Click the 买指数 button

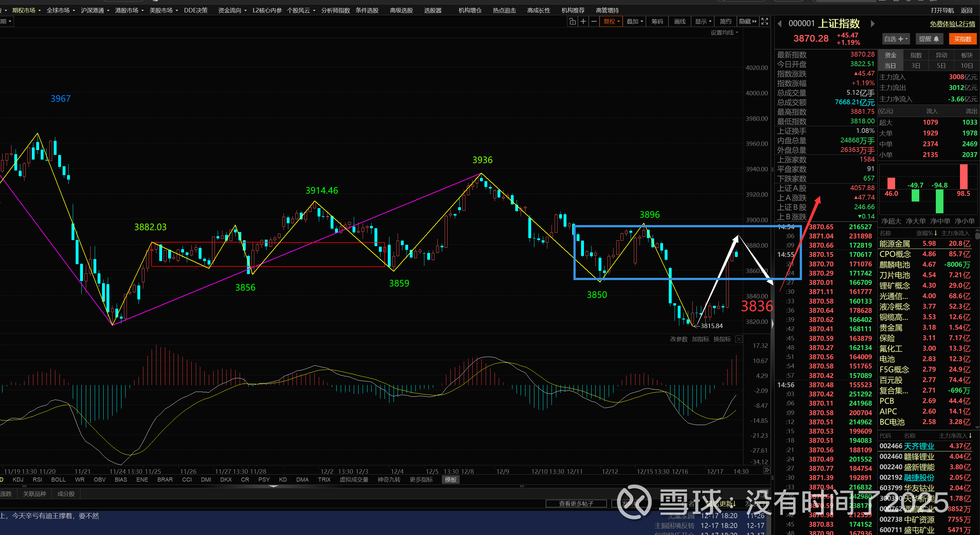[963, 39]
